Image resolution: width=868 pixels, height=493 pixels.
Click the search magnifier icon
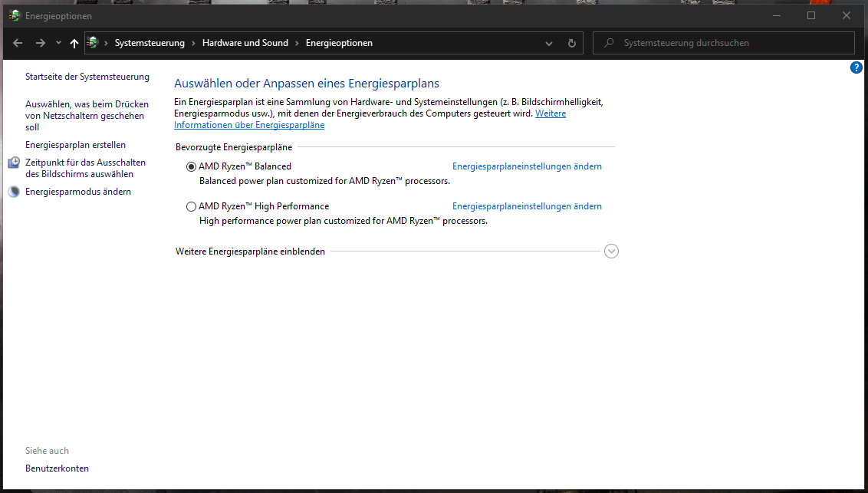tap(609, 43)
